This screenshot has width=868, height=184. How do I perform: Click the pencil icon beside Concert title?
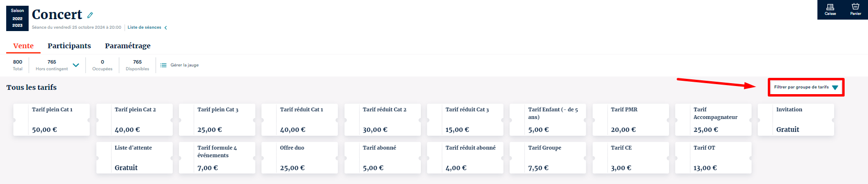pyautogui.click(x=90, y=15)
